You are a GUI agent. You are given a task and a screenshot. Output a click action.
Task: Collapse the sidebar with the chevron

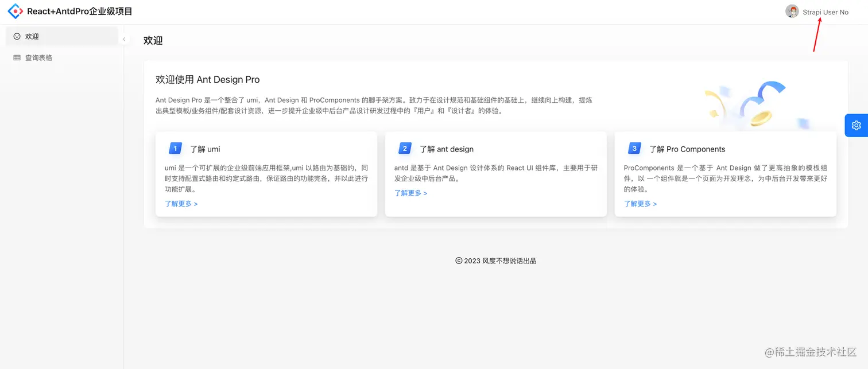124,39
